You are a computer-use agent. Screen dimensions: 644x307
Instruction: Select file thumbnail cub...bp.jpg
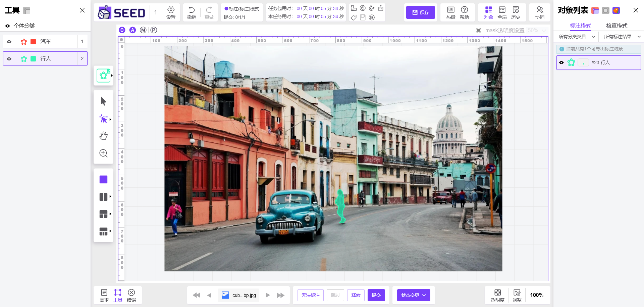[238, 295]
